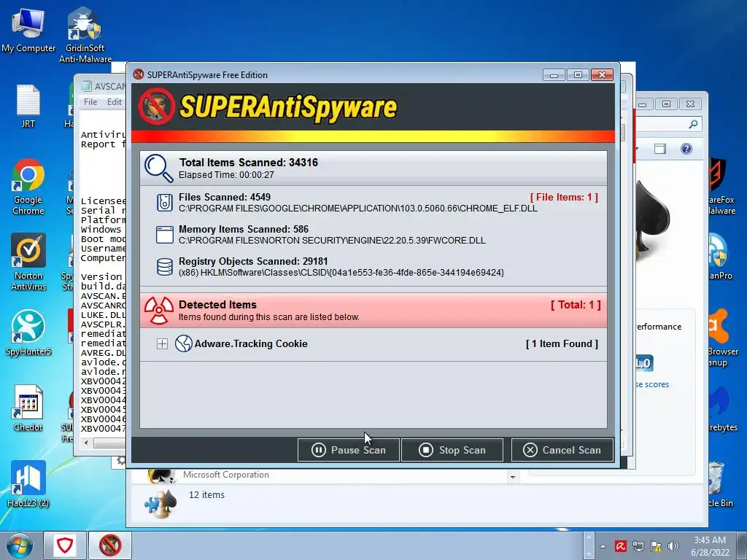747x560 pixels.
Task: Launch Malwarebytes desktop shortcut
Action: [x=722, y=408]
